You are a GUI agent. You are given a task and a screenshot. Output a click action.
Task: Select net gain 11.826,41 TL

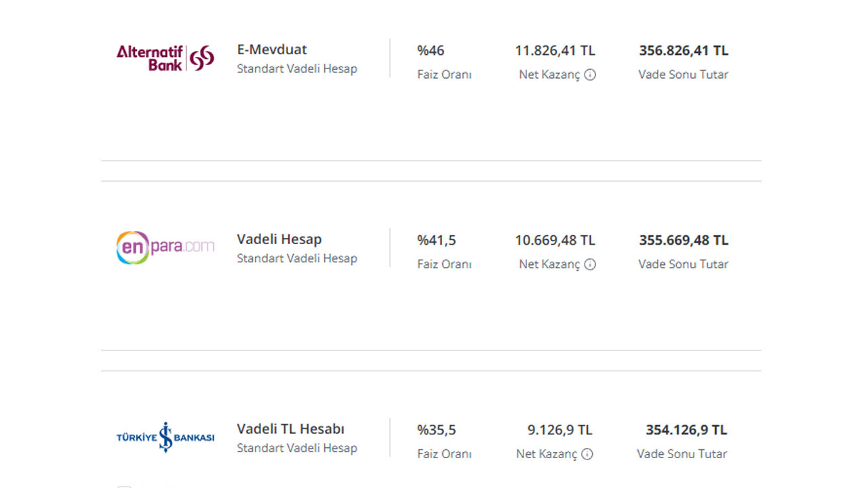click(555, 50)
